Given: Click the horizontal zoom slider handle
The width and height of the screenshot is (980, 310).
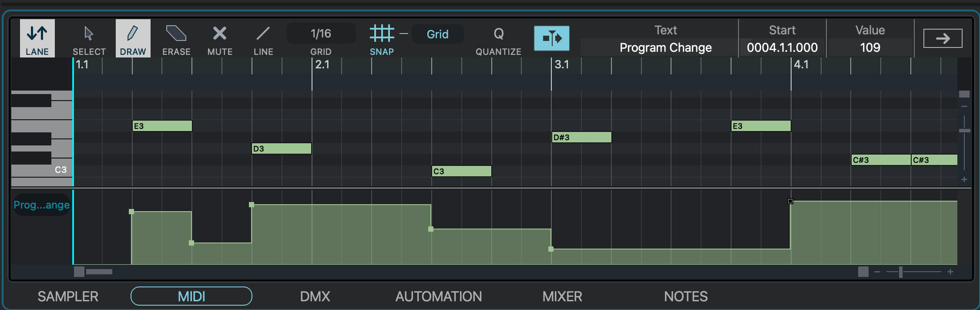Looking at the screenshot, I should click(900, 272).
